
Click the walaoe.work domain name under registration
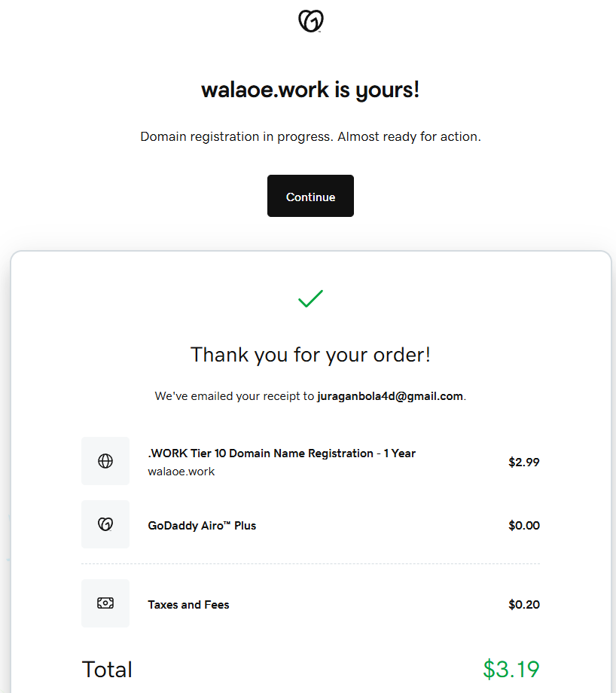pos(181,472)
